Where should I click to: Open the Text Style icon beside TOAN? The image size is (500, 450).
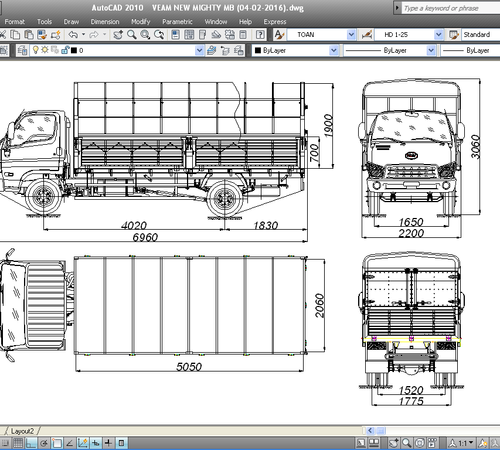(x=279, y=35)
